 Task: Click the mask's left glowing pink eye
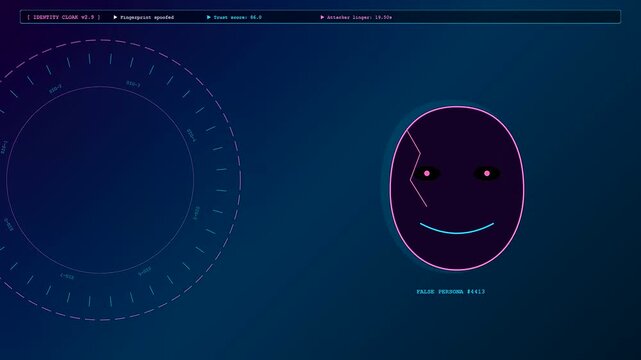click(x=427, y=173)
